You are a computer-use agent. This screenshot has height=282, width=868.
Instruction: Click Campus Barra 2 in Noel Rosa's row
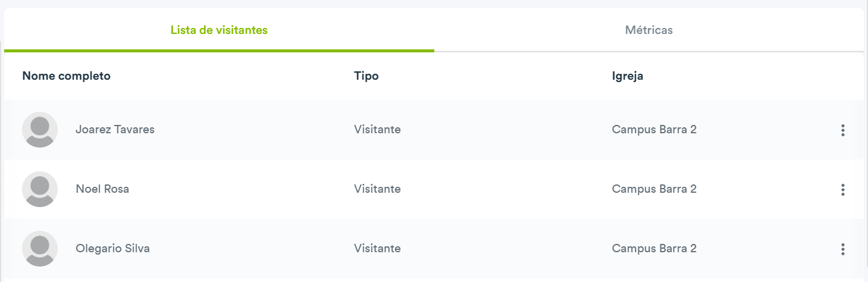[x=654, y=189]
